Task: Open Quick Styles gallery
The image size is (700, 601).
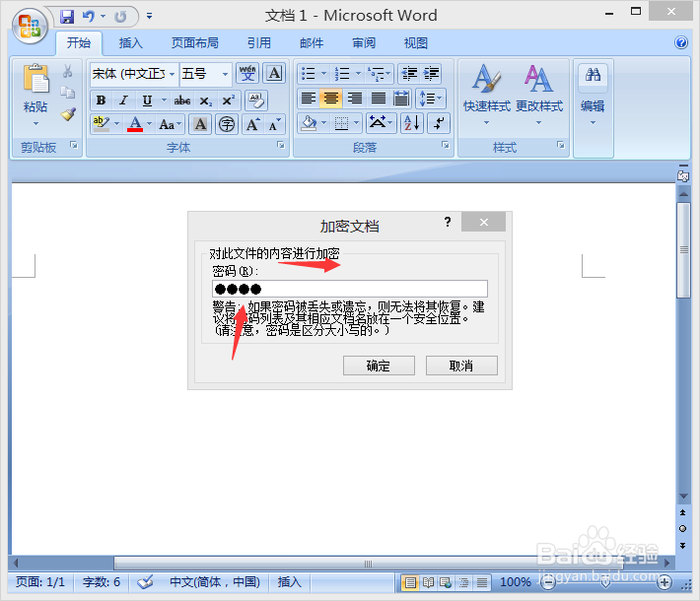Action: point(487,94)
